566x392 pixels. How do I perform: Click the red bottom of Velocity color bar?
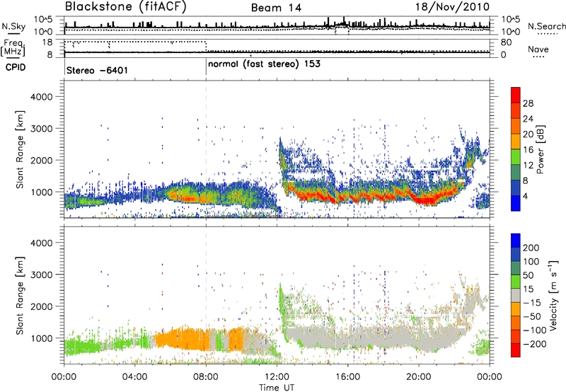click(516, 350)
